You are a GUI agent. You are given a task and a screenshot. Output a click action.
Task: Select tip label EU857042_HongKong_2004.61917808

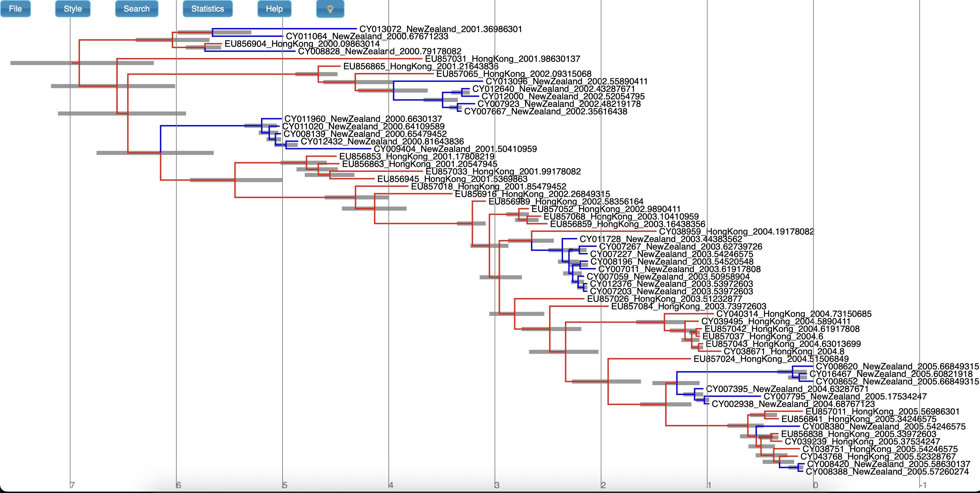[x=782, y=329]
